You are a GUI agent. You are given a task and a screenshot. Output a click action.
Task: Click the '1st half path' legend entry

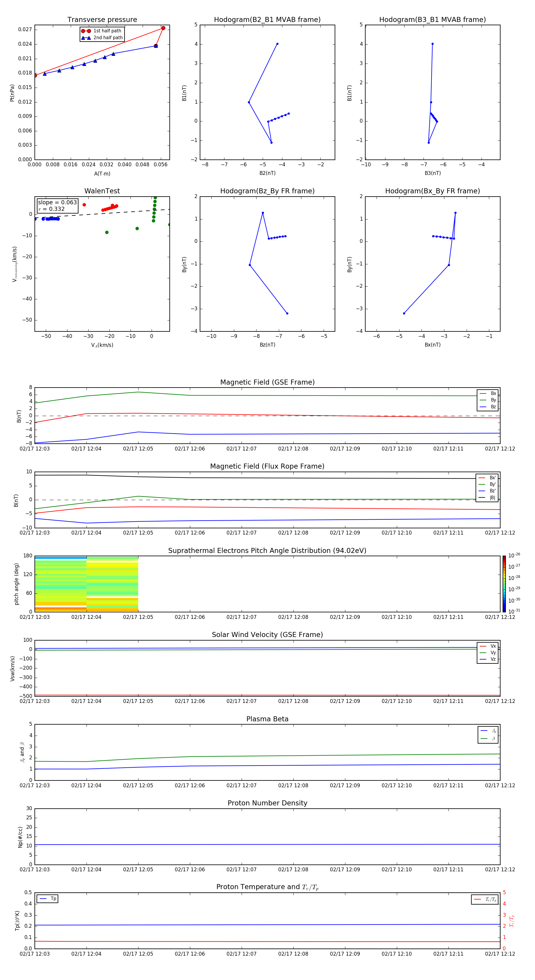click(101, 31)
